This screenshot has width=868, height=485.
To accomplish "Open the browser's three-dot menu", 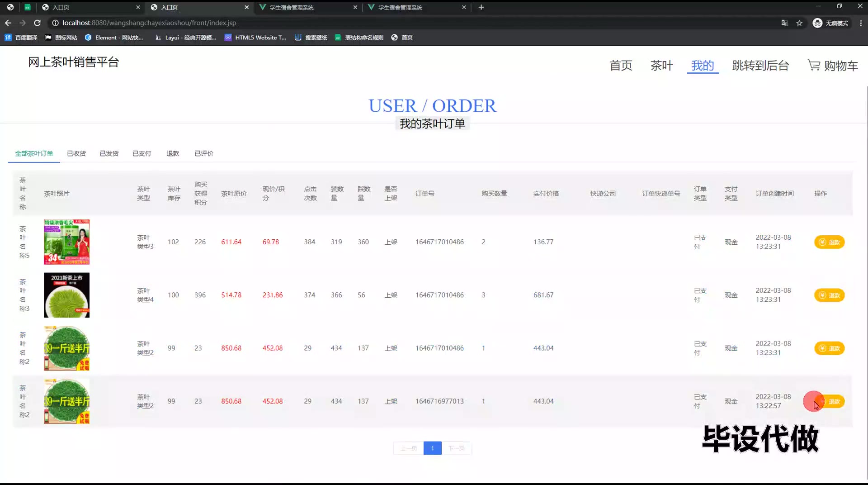I will pyautogui.click(x=861, y=23).
